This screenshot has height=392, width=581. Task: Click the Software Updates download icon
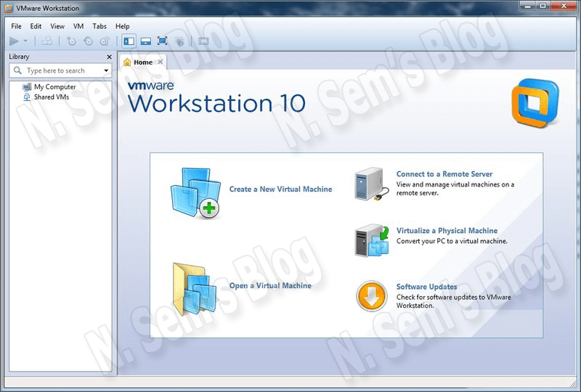(x=371, y=296)
